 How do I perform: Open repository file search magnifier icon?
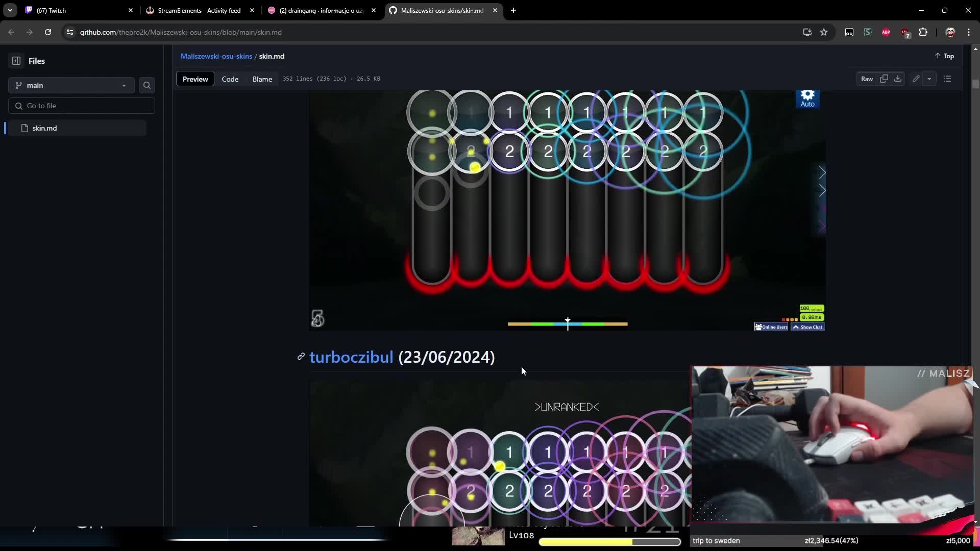pos(146,85)
